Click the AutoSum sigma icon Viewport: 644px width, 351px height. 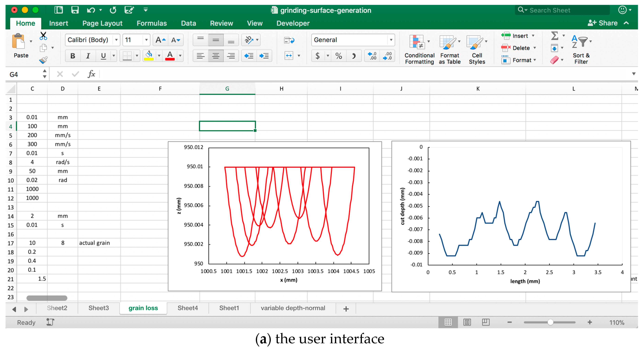pyautogui.click(x=554, y=36)
